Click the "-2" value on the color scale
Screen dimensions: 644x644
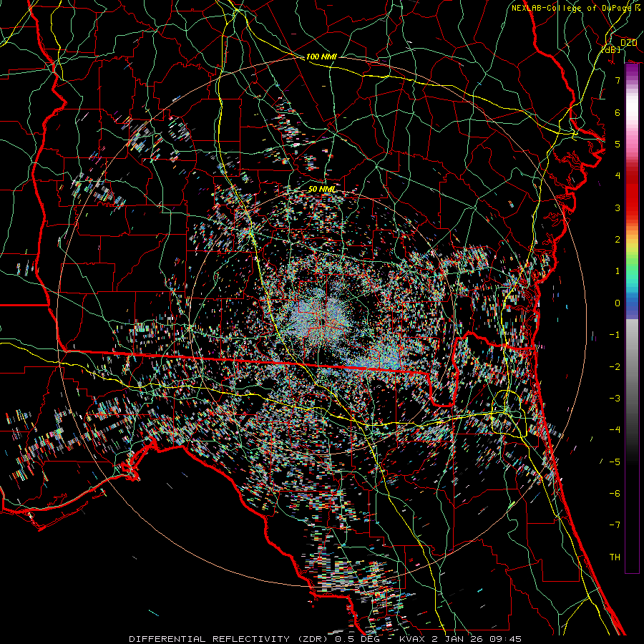[615, 366]
